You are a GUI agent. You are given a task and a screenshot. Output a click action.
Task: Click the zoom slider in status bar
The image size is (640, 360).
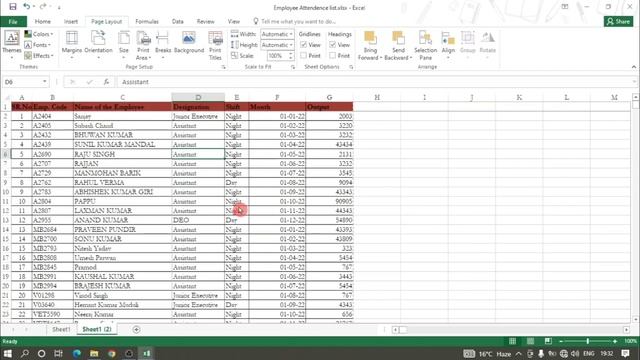(x=588, y=341)
